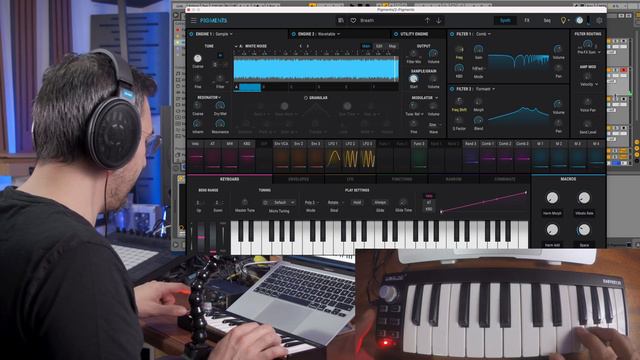Load previous preset with up arrow

click(427, 20)
